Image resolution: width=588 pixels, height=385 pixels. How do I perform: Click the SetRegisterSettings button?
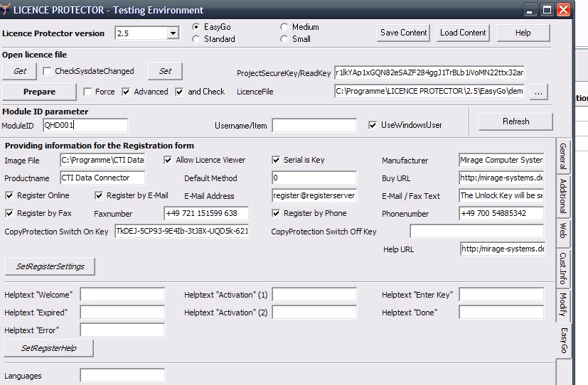point(49,266)
